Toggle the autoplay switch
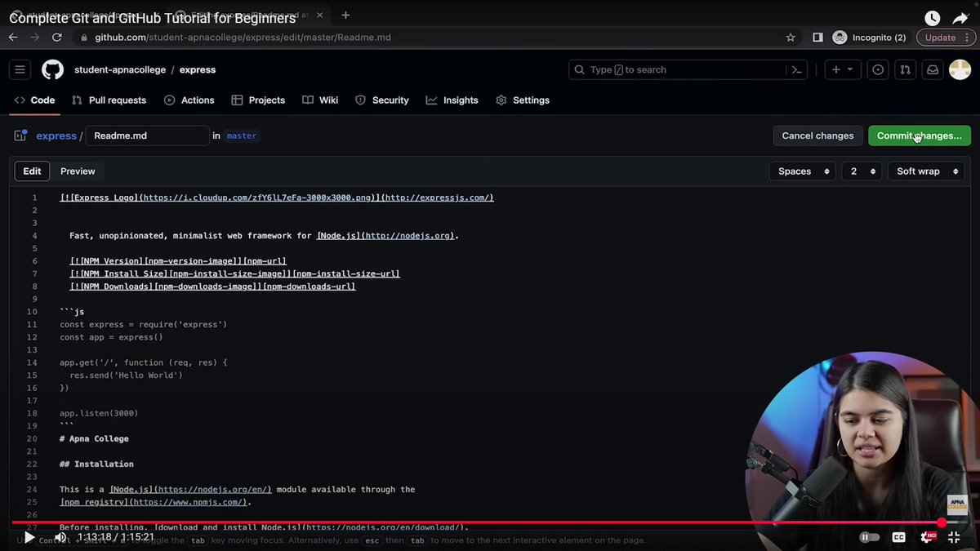 tap(870, 537)
